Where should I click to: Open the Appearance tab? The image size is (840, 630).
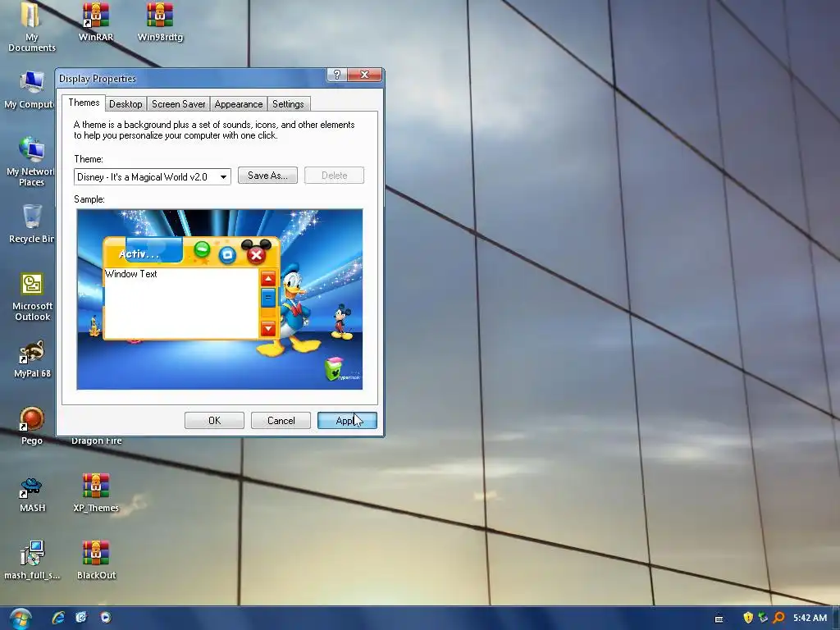pyautogui.click(x=239, y=104)
